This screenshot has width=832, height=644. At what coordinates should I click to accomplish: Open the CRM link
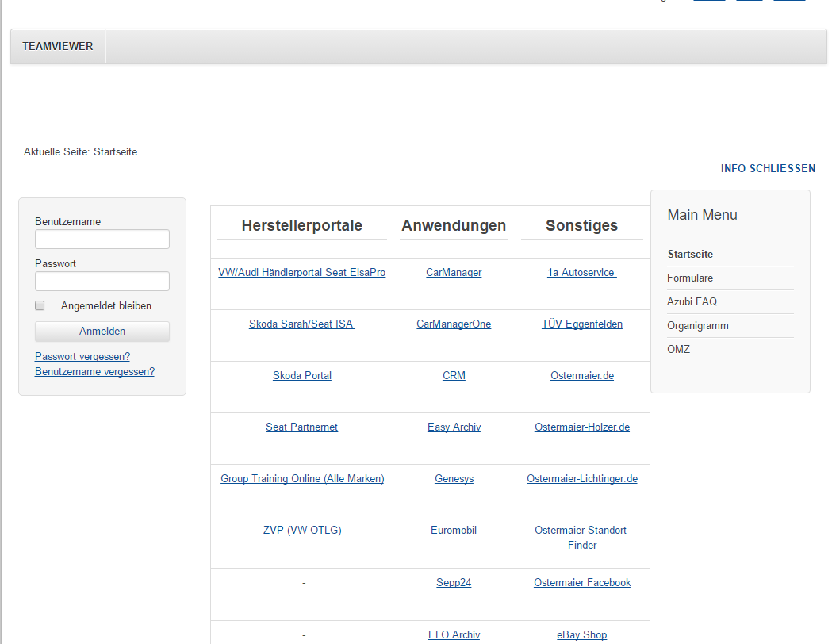point(454,375)
